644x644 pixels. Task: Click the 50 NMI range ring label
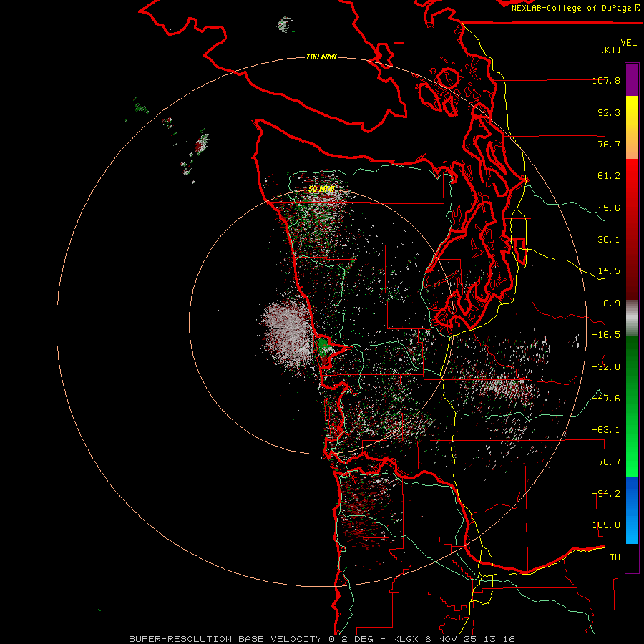point(321,189)
